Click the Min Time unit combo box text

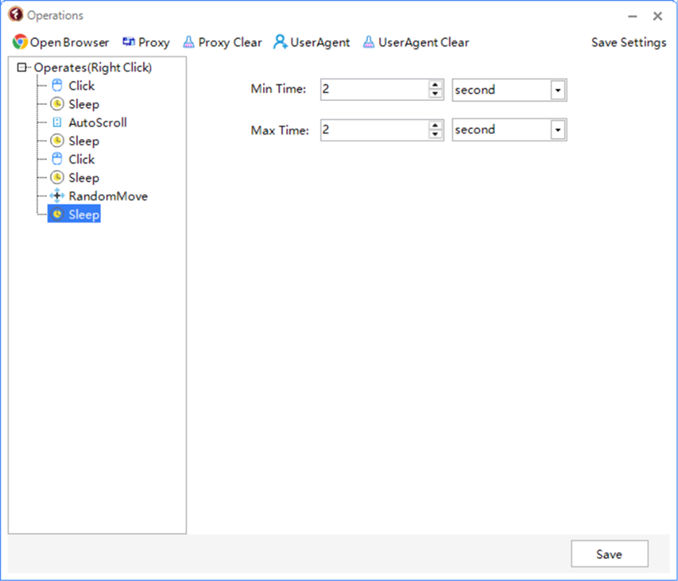475,90
